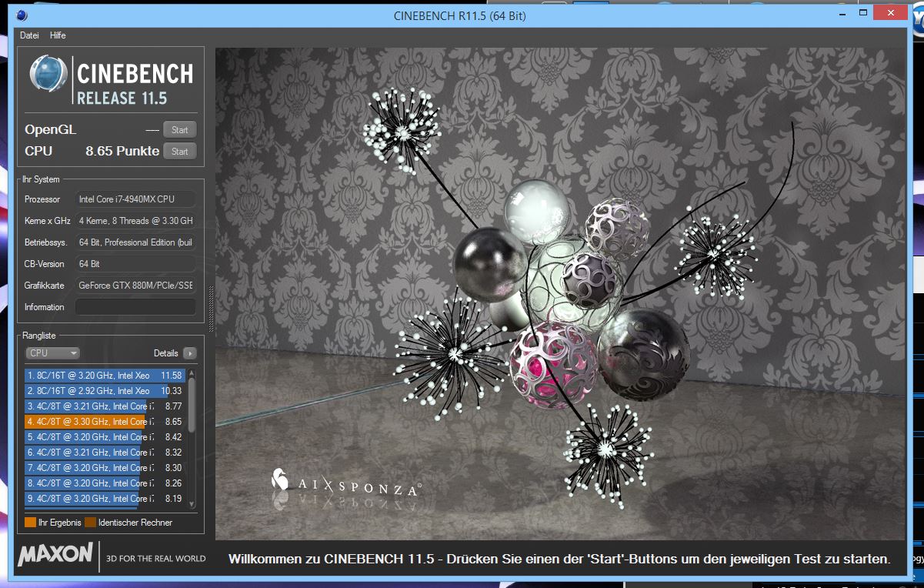Click the CPU score 8.65 Punkte
Viewport: 924px width, 588px height.
[x=122, y=152]
